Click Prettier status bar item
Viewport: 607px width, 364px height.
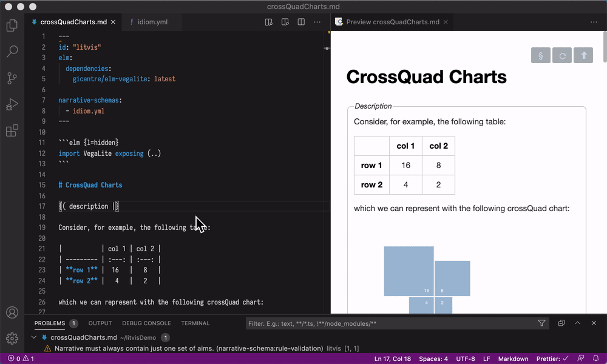[x=552, y=359]
